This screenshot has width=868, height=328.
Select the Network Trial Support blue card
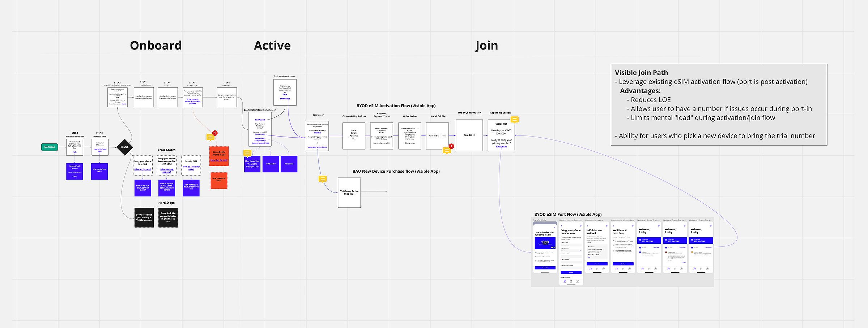(75, 172)
